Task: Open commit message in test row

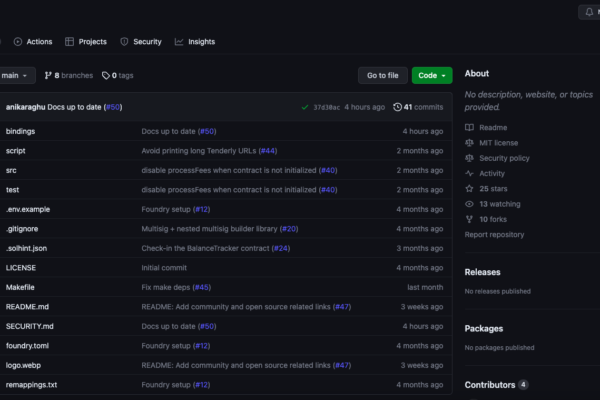Action: coord(229,190)
